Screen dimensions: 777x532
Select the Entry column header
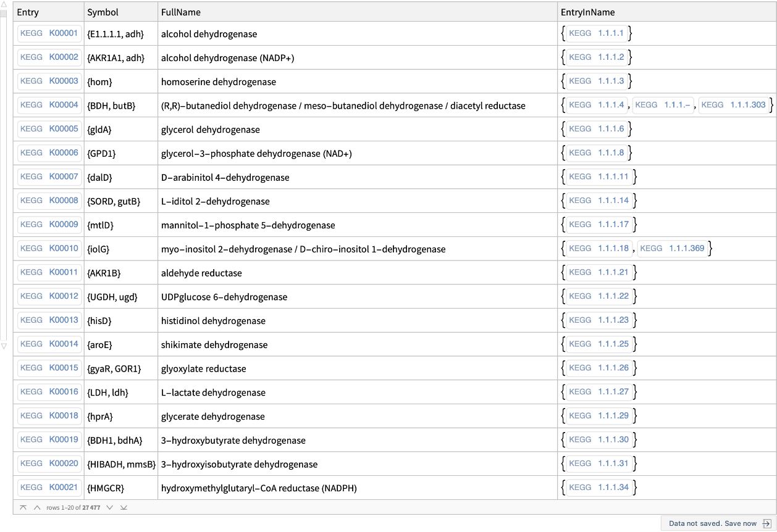[28, 12]
